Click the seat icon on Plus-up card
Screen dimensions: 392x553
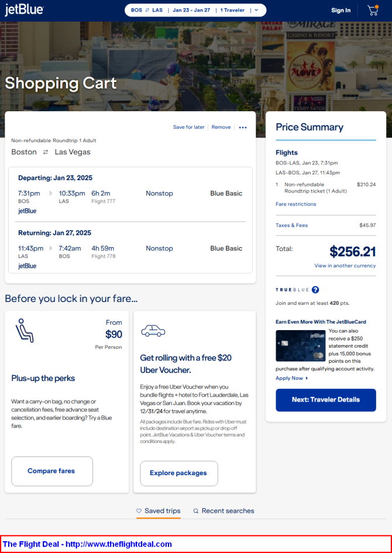click(25, 330)
